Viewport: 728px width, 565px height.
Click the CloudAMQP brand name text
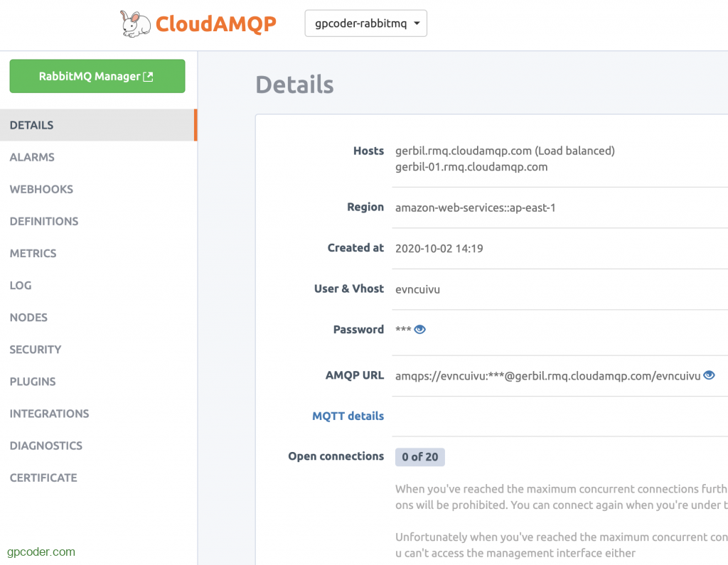click(x=215, y=24)
